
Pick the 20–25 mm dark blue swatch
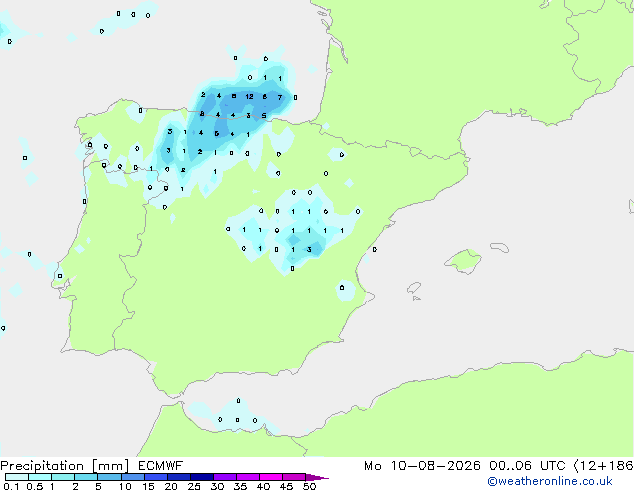click(178, 477)
